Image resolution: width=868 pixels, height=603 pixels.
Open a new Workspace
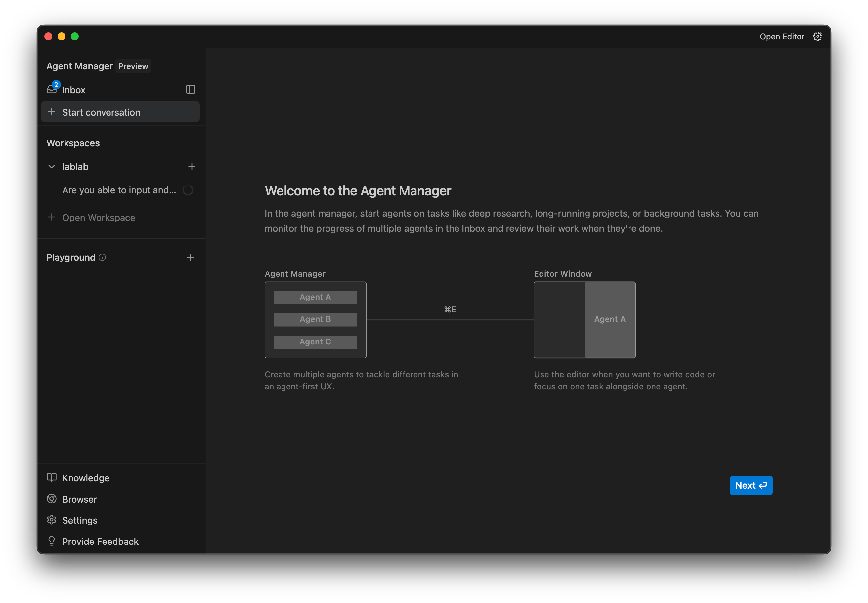pos(99,217)
